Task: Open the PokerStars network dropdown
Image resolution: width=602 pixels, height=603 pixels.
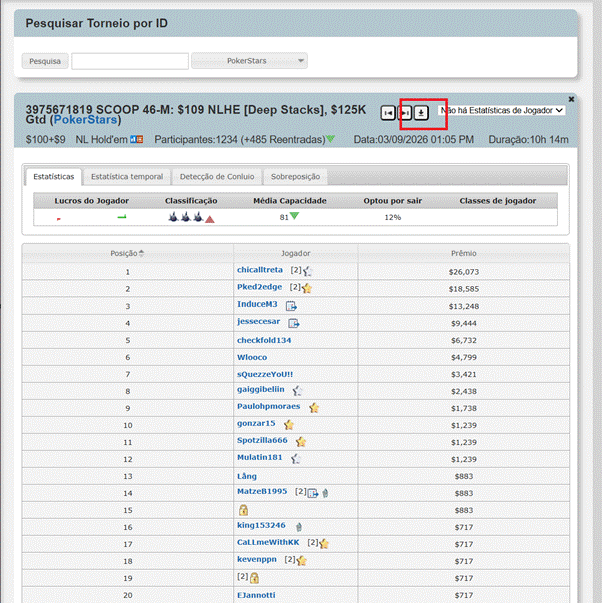Action: pyautogui.click(x=249, y=61)
